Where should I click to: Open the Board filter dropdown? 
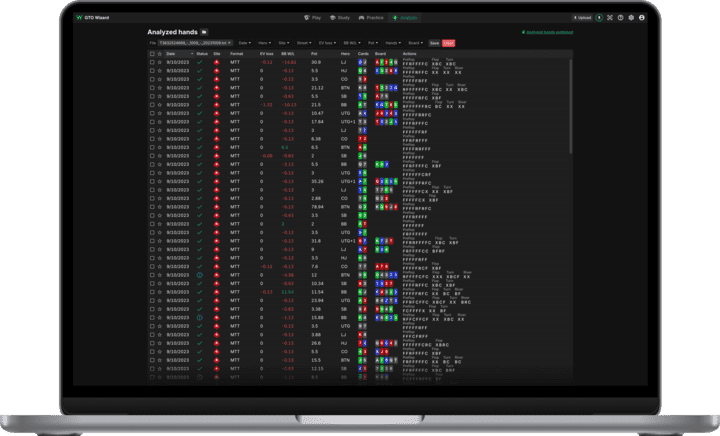tap(415, 43)
